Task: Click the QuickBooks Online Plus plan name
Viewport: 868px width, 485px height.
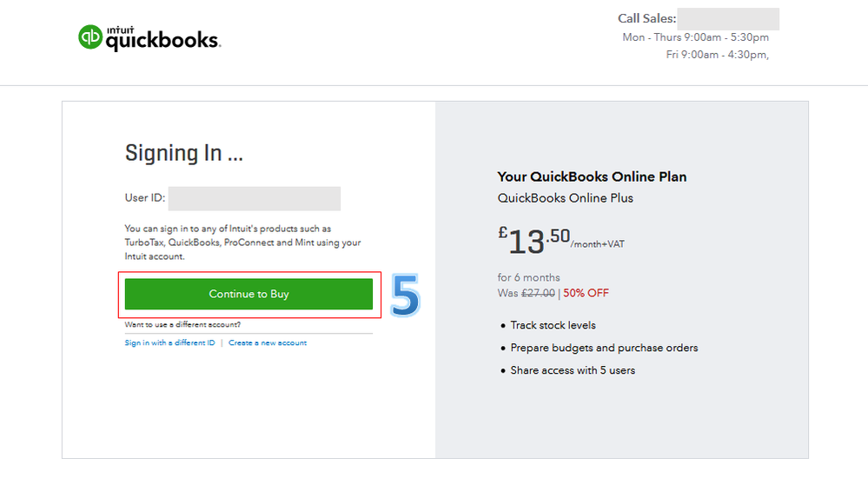Action: pos(565,198)
